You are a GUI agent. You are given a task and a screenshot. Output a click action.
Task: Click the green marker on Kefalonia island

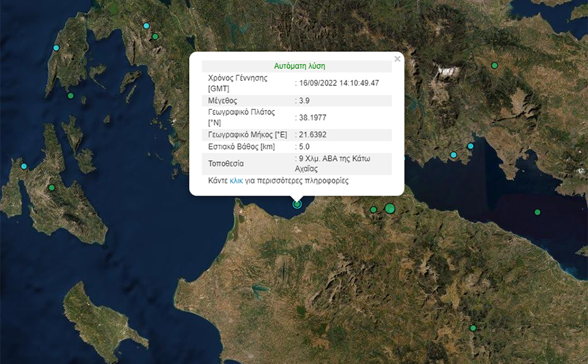click(51, 188)
